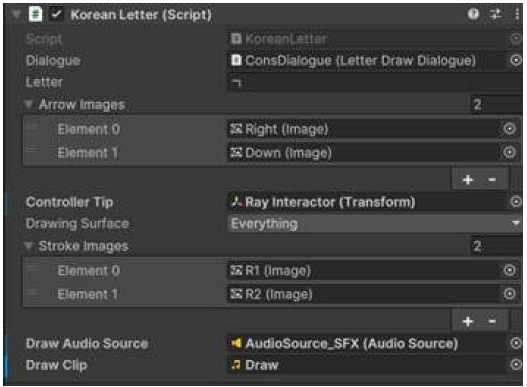This screenshot has width=527, height=387.
Task: Click the Draw Audio Source label
Action: click(x=87, y=344)
